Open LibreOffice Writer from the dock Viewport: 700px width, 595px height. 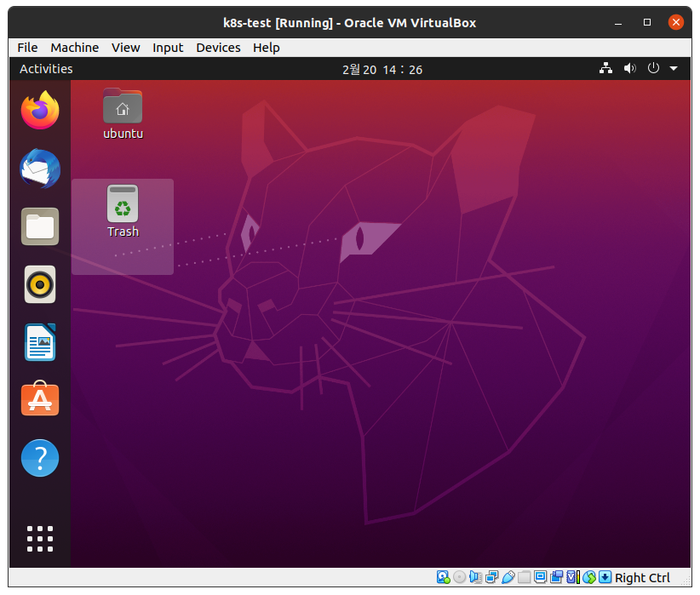click(40, 342)
